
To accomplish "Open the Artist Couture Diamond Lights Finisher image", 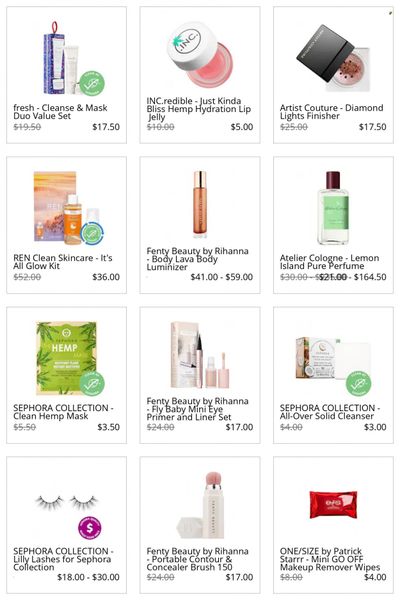I will coord(333,59).
